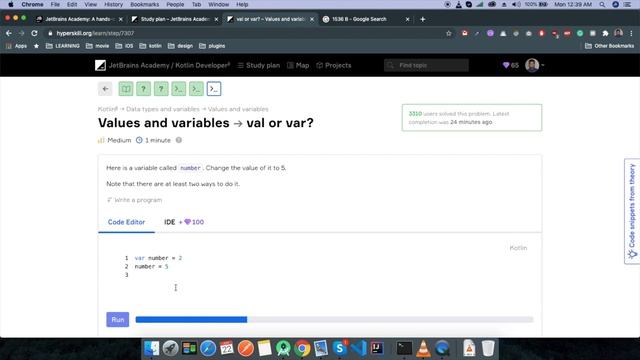This screenshot has width=640, height=360.
Task: Open Android Studio from the Dock
Action: 283,349
